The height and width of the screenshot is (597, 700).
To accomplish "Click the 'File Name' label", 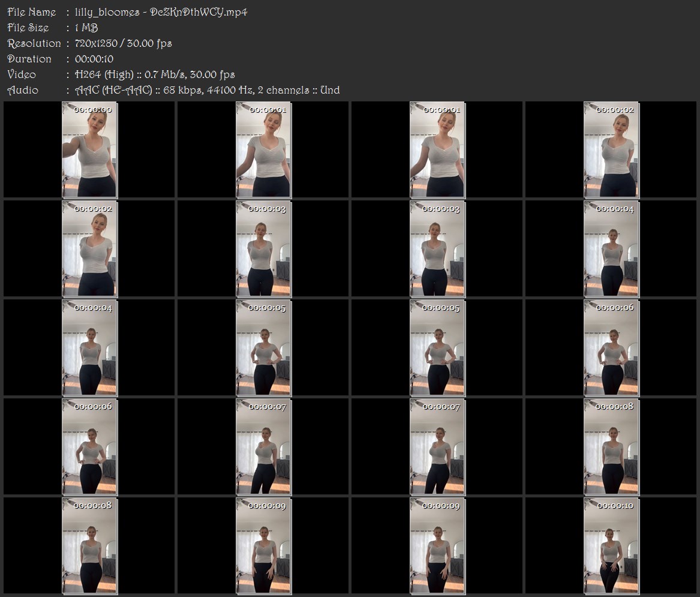I will 32,12.
